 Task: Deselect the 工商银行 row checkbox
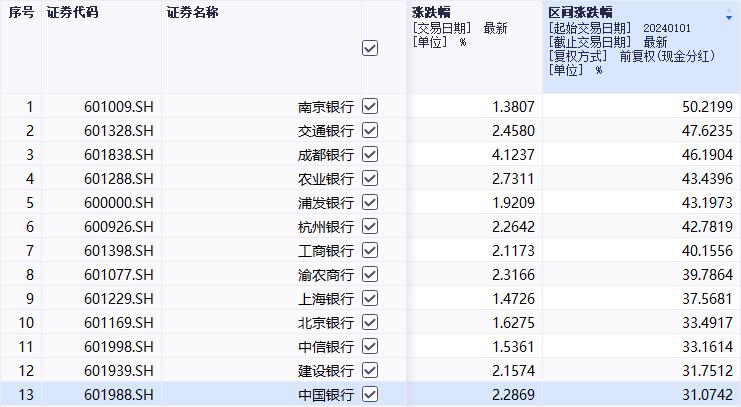pos(370,250)
